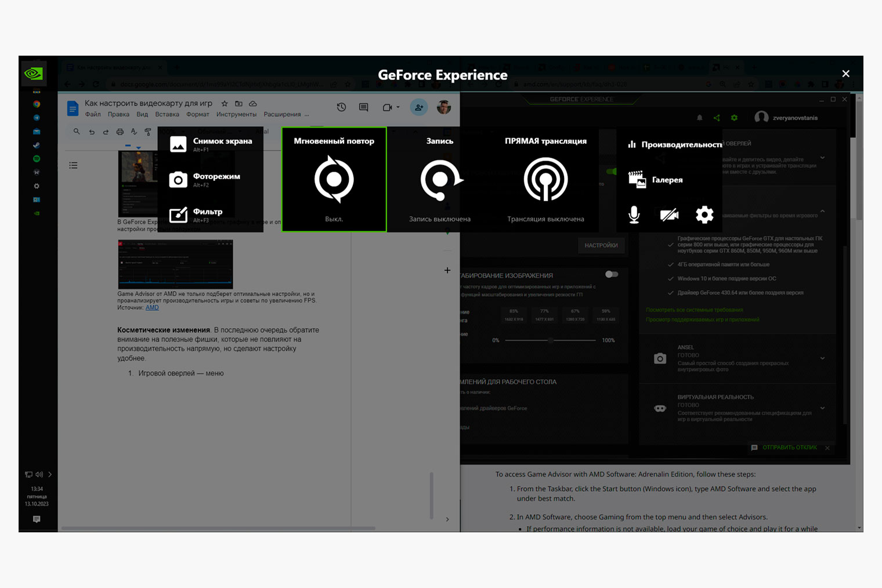
Task: Open the Правка menu in Docs
Action: [118, 114]
